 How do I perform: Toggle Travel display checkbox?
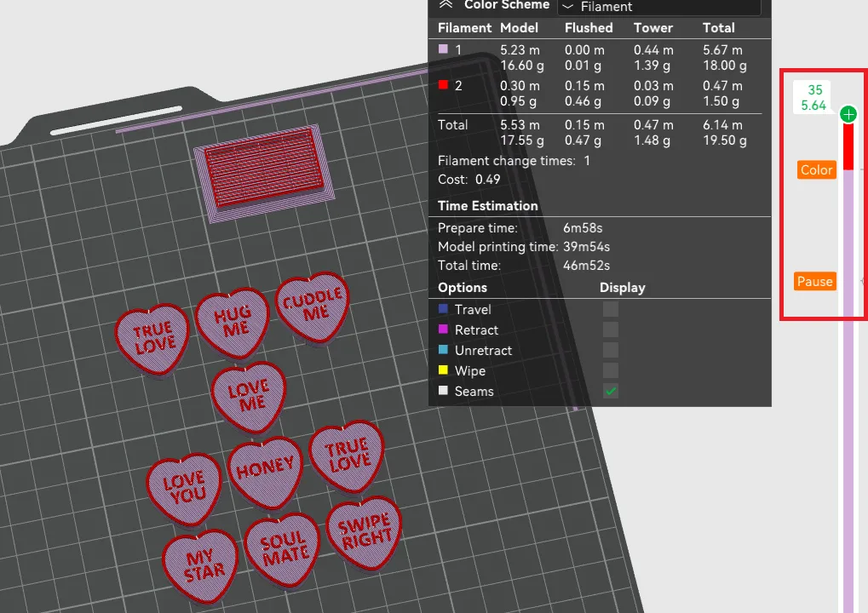tap(611, 309)
